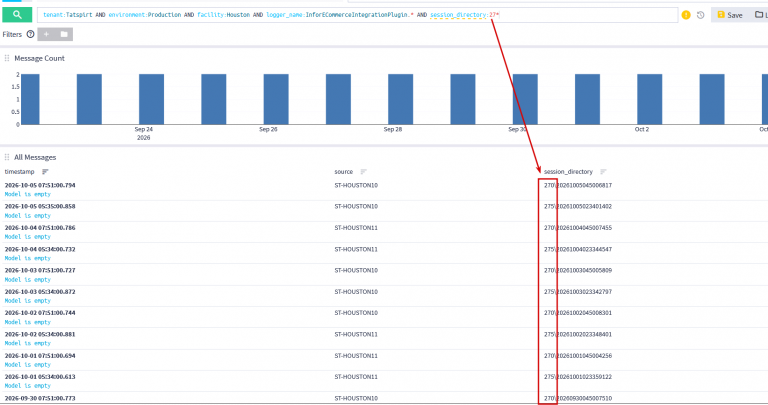The height and width of the screenshot is (405, 768).
Task: Click the Sep 24 axis label on histogram
Action: click(x=144, y=129)
